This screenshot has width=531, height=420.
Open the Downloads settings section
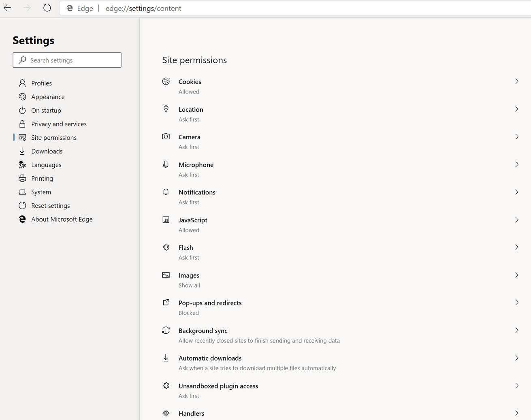47,151
